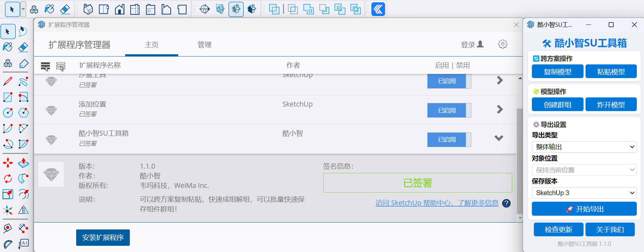The image size is (644, 252).
Task: Click the 关于我们 button
Action: tap(610, 229)
